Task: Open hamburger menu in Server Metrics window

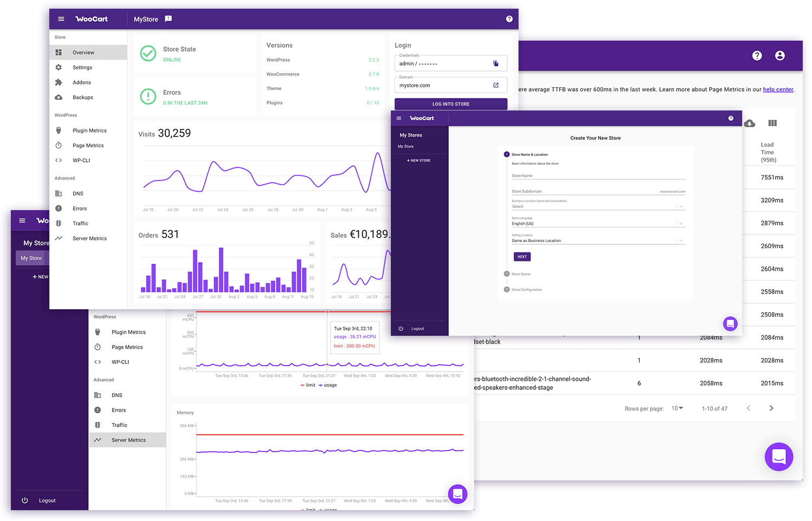Action: pyautogui.click(x=22, y=220)
